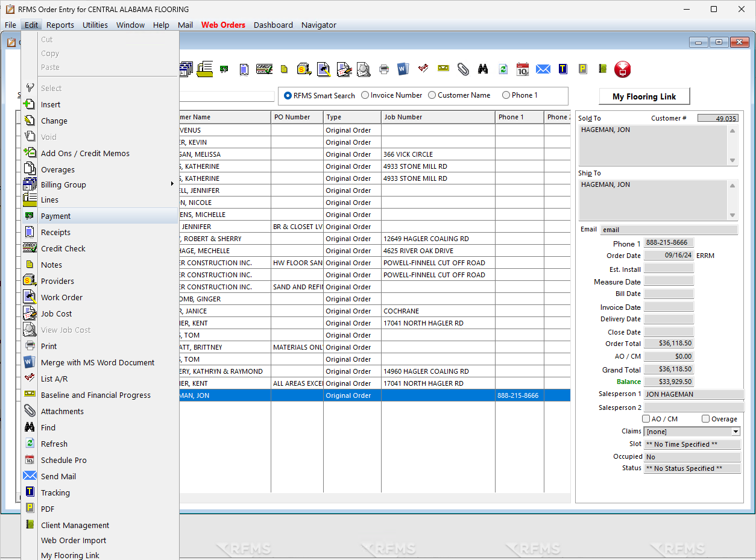Click the Attachments paperclip icon
Viewport: 756px width, 560px height.
463,69
